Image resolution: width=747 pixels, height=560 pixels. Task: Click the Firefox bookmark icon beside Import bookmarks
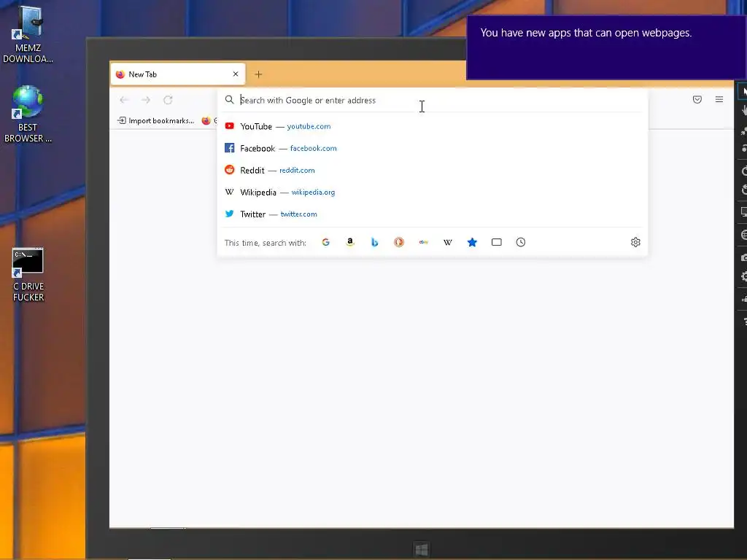[x=206, y=120]
